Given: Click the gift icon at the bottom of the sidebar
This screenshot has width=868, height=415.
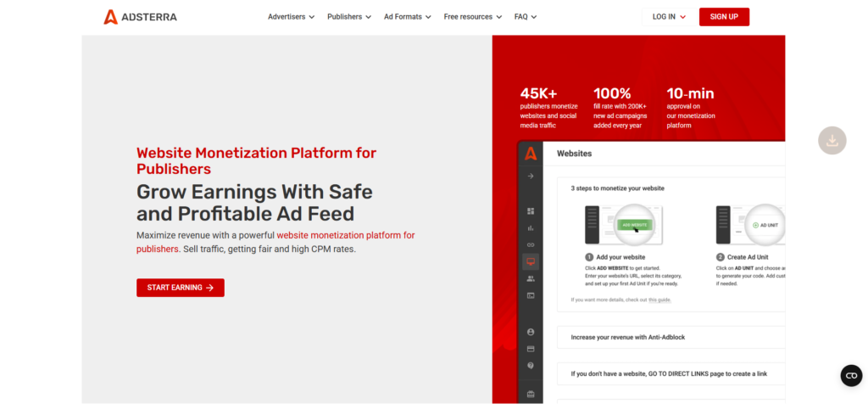Looking at the screenshot, I should tap(531, 395).
